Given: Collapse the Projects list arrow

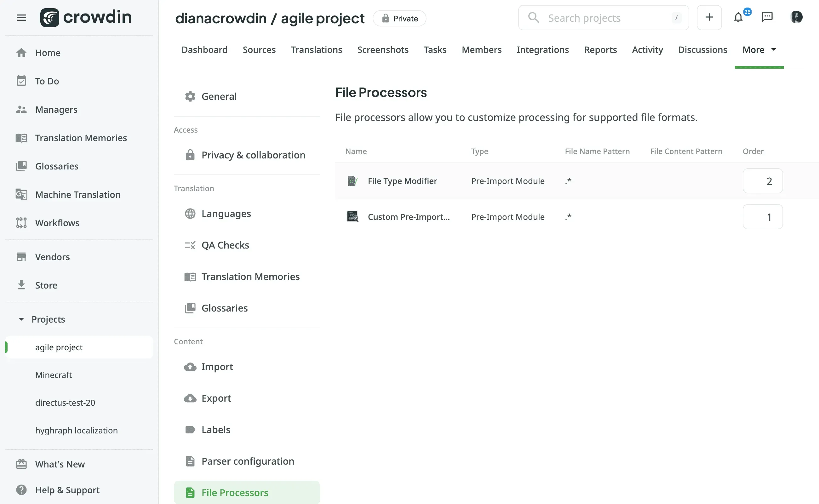Looking at the screenshot, I should pyautogui.click(x=21, y=319).
